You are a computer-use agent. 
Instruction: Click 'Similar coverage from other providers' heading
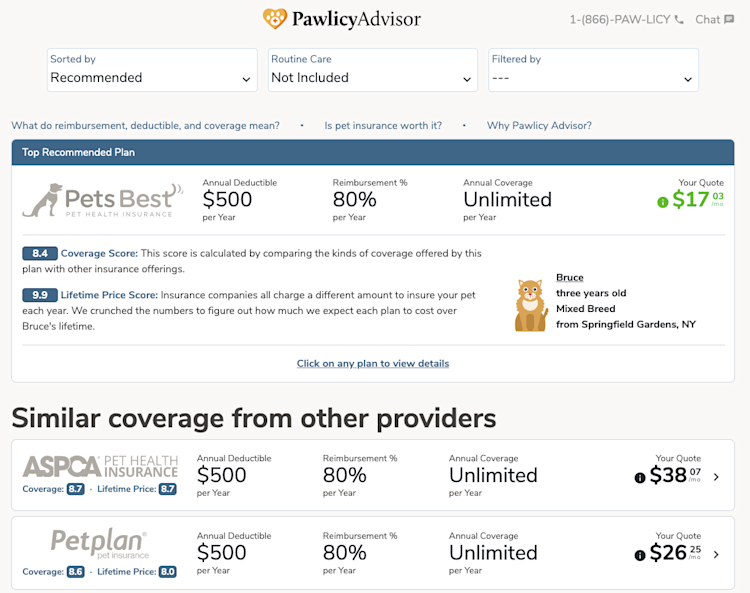pyautogui.click(x=254, y=418)
